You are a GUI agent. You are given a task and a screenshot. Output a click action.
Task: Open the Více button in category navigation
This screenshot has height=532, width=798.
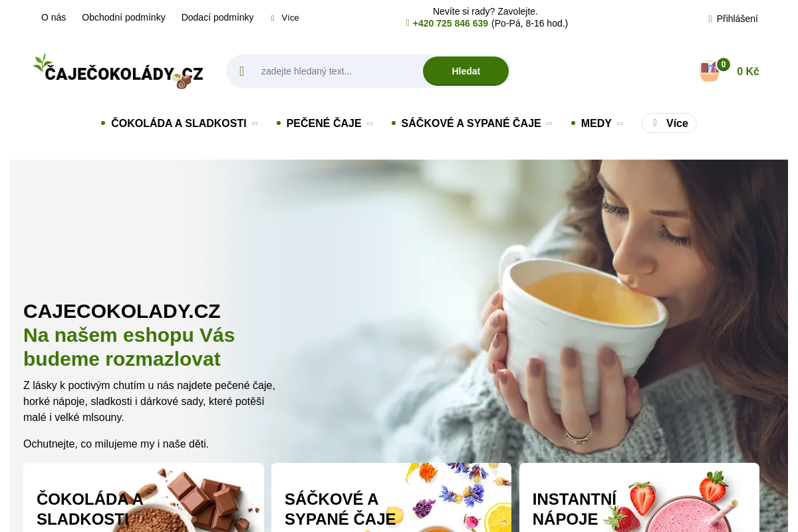(669, 123)
